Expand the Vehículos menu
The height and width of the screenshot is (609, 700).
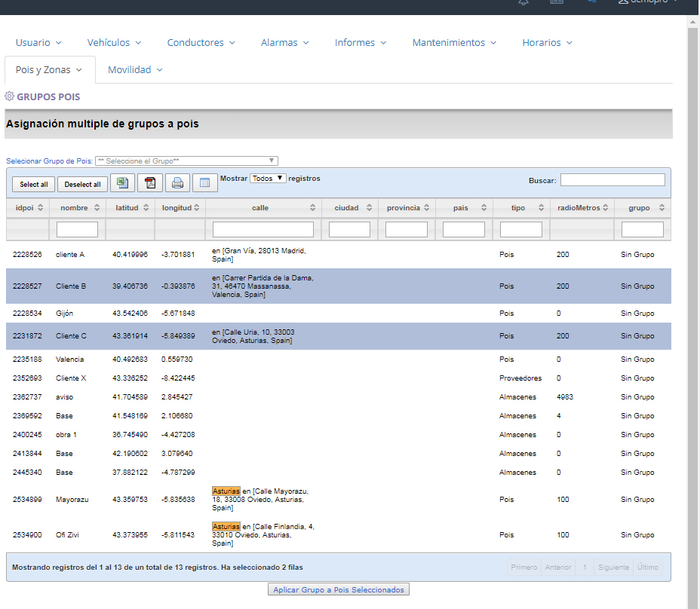point(114,43)
